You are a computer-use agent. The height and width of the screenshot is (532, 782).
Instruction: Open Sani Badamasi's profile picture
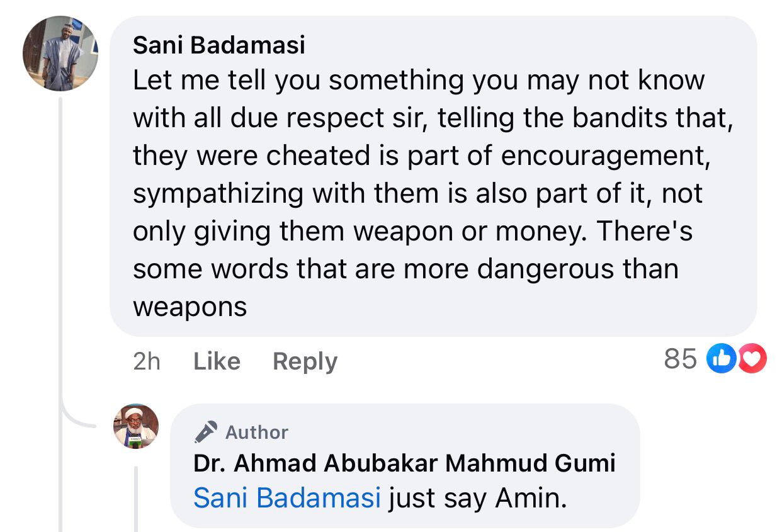[x=60, y=54]
